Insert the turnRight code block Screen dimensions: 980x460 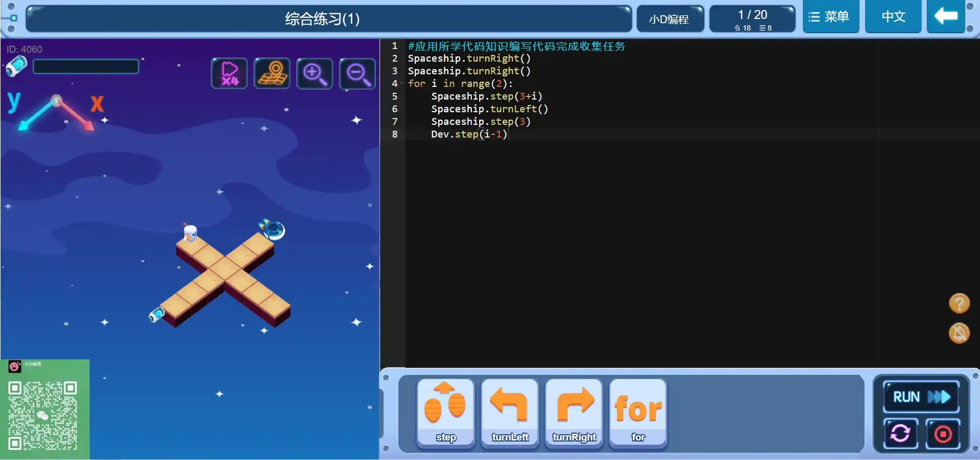tap(574, 414)
